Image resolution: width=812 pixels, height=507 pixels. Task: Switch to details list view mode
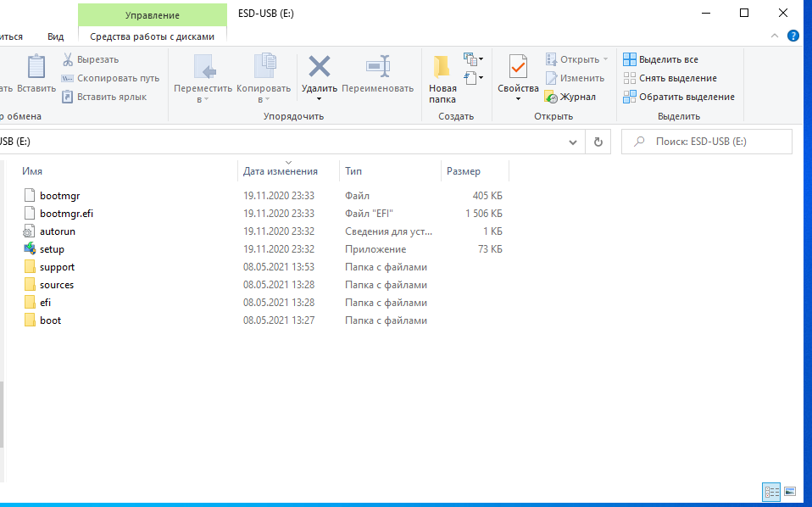(771, 491)
